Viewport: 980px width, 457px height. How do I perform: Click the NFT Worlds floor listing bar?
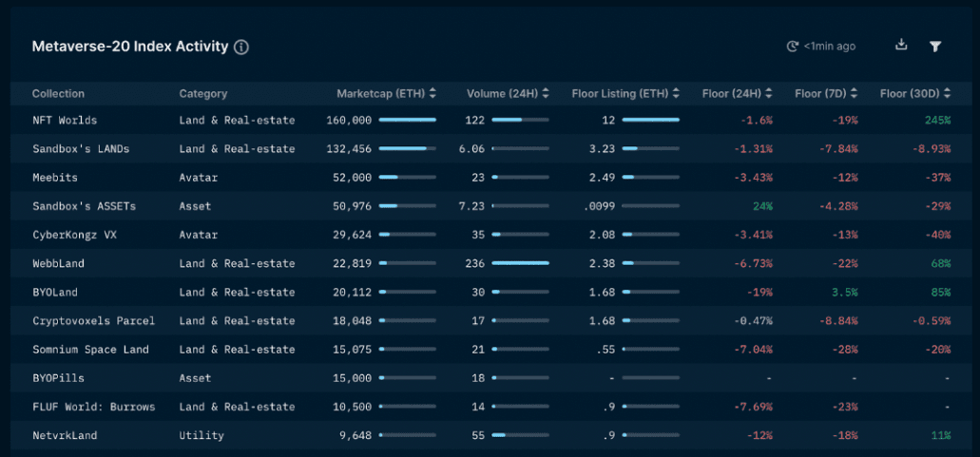pos(650,120)
